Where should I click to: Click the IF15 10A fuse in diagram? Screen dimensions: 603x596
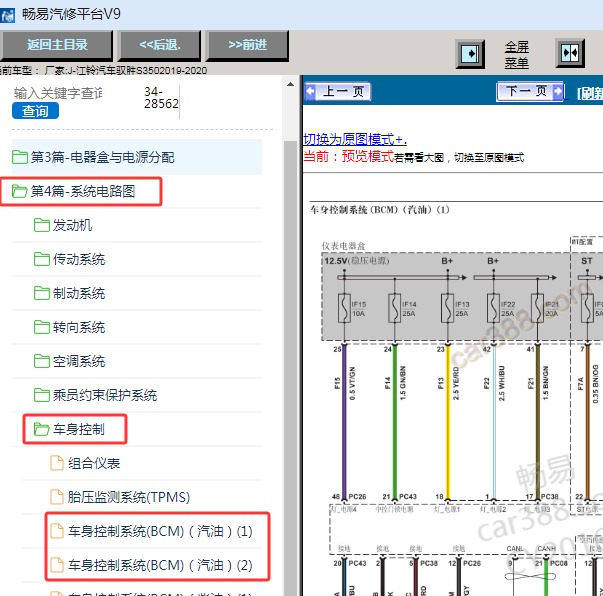pyautogui.click(x=344, y=308)
